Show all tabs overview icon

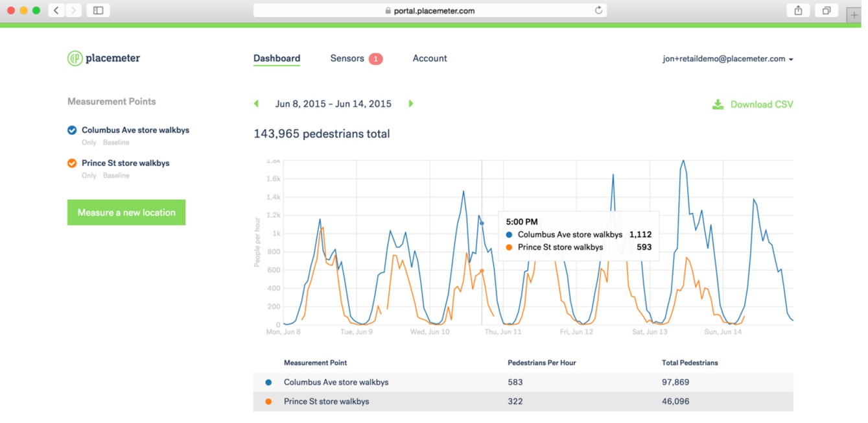(x=827, y=10)
